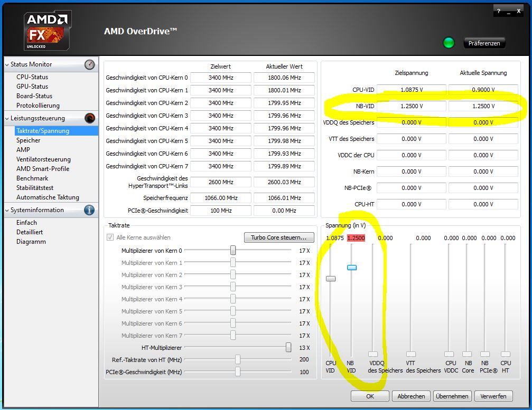Click the Leistungssteuerung speedometer icon

[x=90, y=118]
